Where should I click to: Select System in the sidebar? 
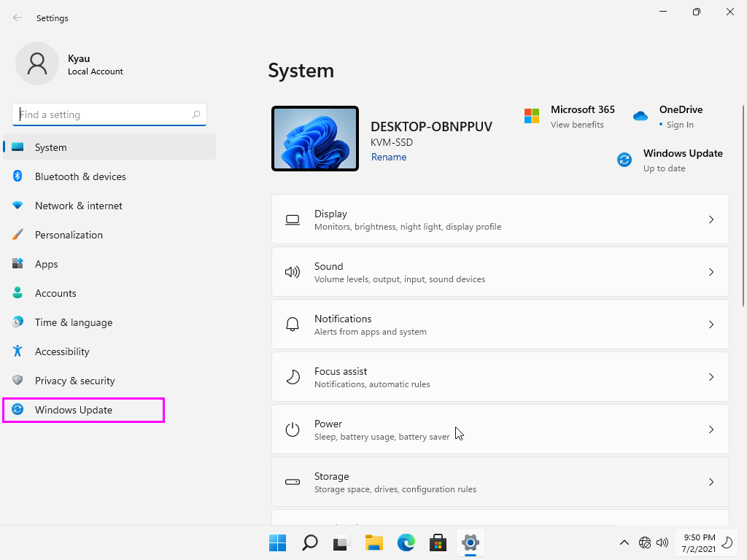coord(109,147)
